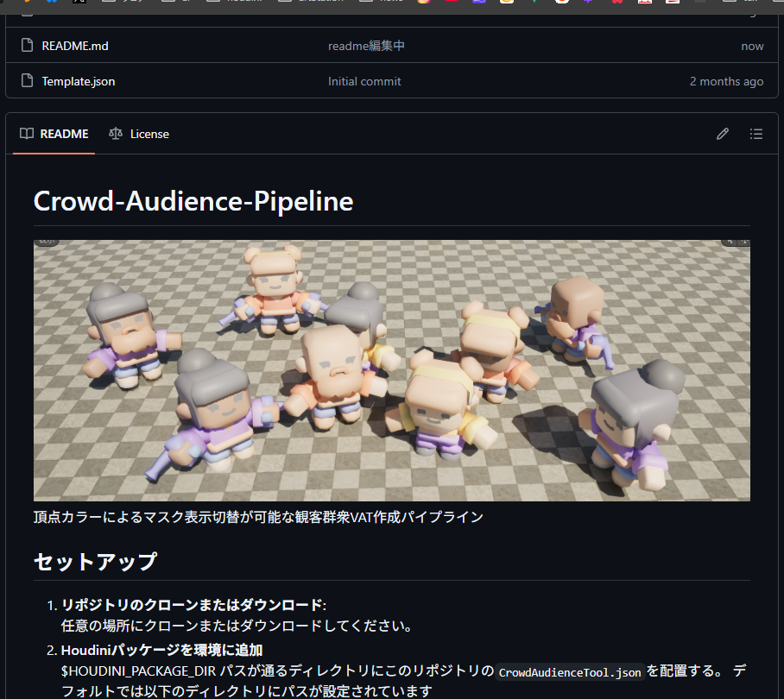Switch to the License tab

139,134
